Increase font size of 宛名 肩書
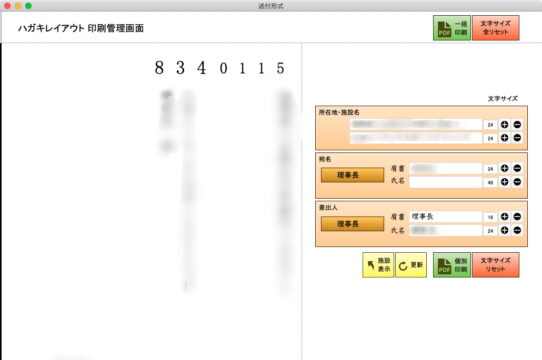Image resolution: width=542 pixels, height=360 pixels. pos(504,168)
